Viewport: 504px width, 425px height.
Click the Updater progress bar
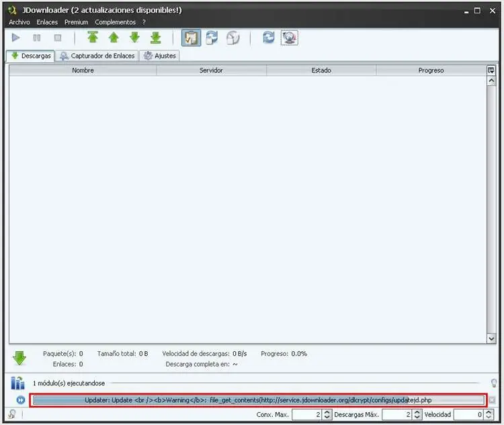point(259,400)
